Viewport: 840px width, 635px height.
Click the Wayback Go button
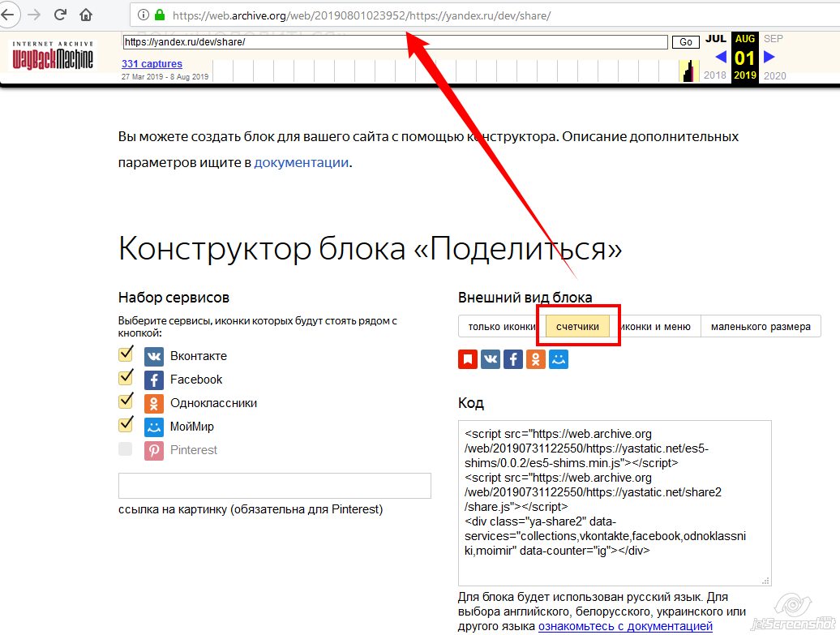(x=686, y=42)
